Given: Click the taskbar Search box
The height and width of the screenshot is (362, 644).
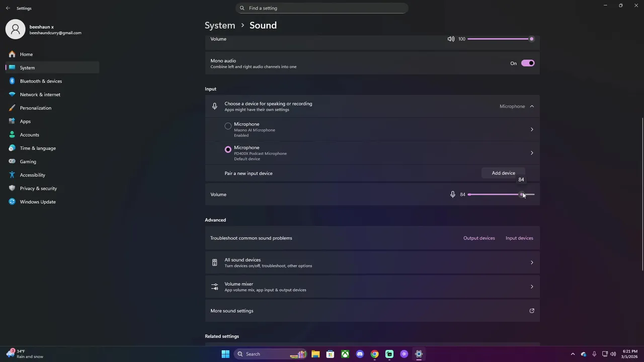Looking at the screenshot, I should pyautogui.click(x=271, y=354).
